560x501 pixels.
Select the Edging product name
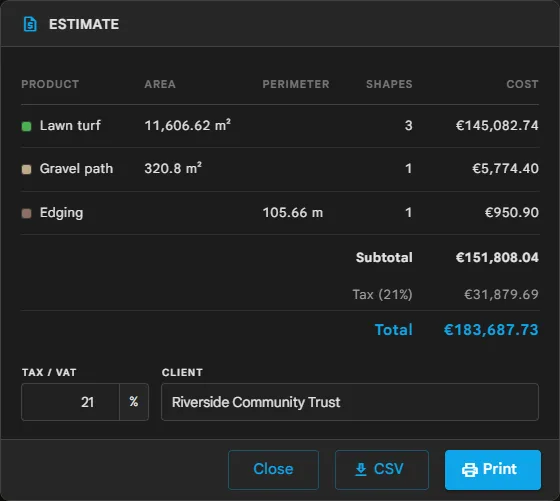click(x=61, y=212)
